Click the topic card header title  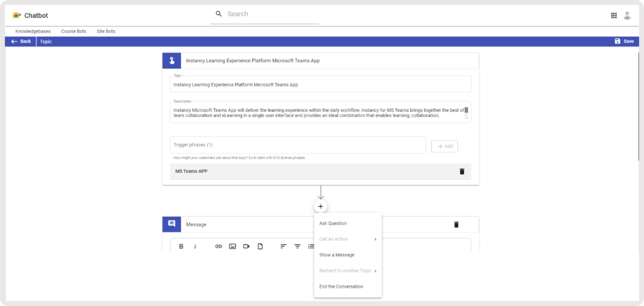tap(253, 61)
